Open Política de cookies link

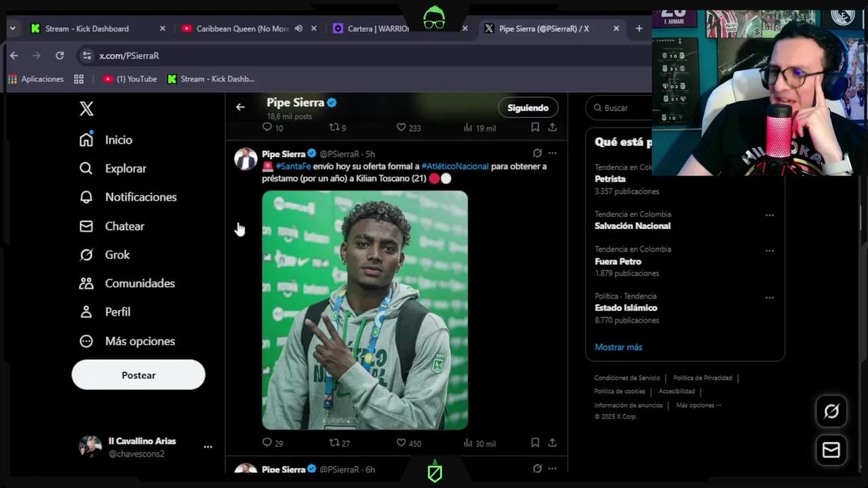[619, 391]
